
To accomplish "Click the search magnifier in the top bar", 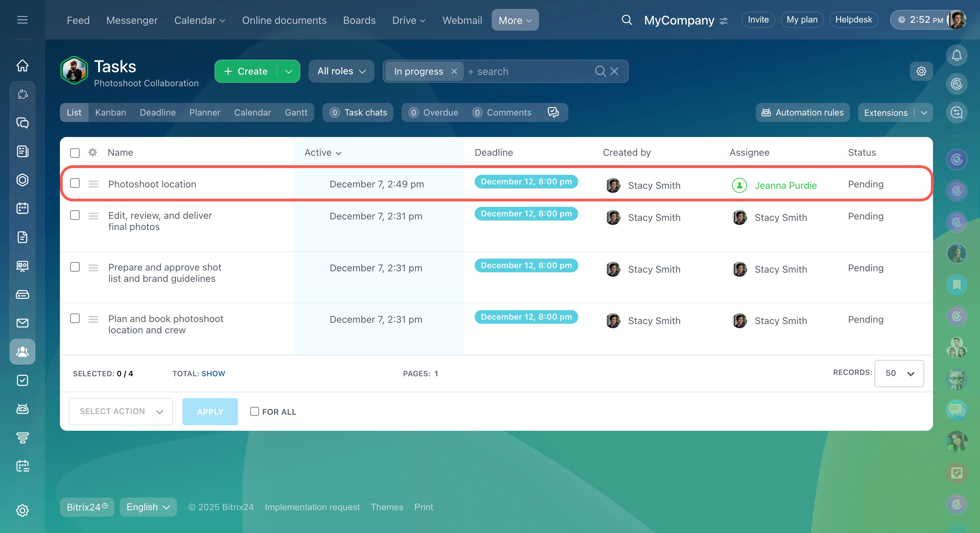I will pos(626,20).
